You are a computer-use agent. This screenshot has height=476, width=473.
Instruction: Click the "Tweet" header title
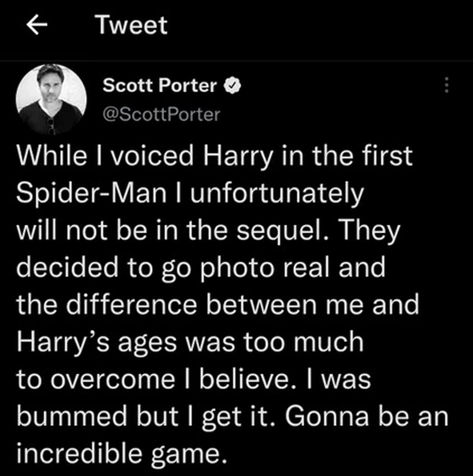click(132, 25)
